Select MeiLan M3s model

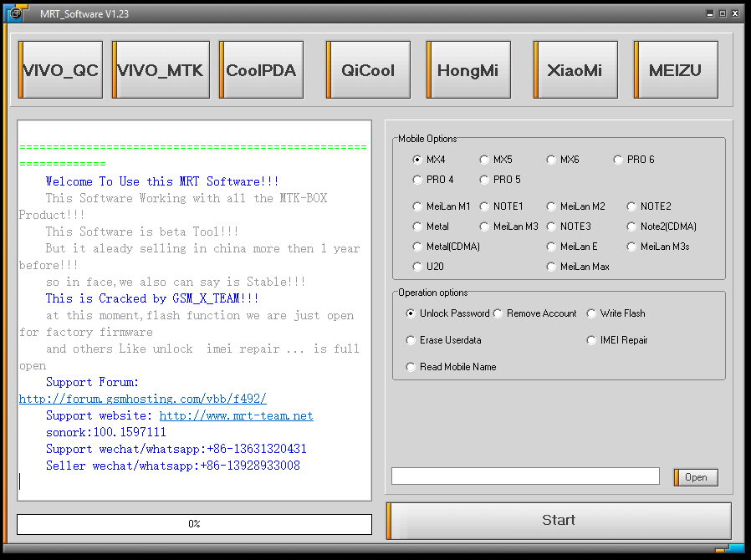click(x=658, y=247)
